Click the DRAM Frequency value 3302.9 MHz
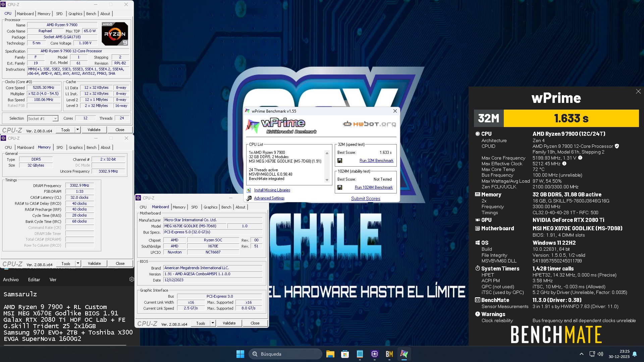The width and height of the screenshot is (644, 362). click(79, 185)
